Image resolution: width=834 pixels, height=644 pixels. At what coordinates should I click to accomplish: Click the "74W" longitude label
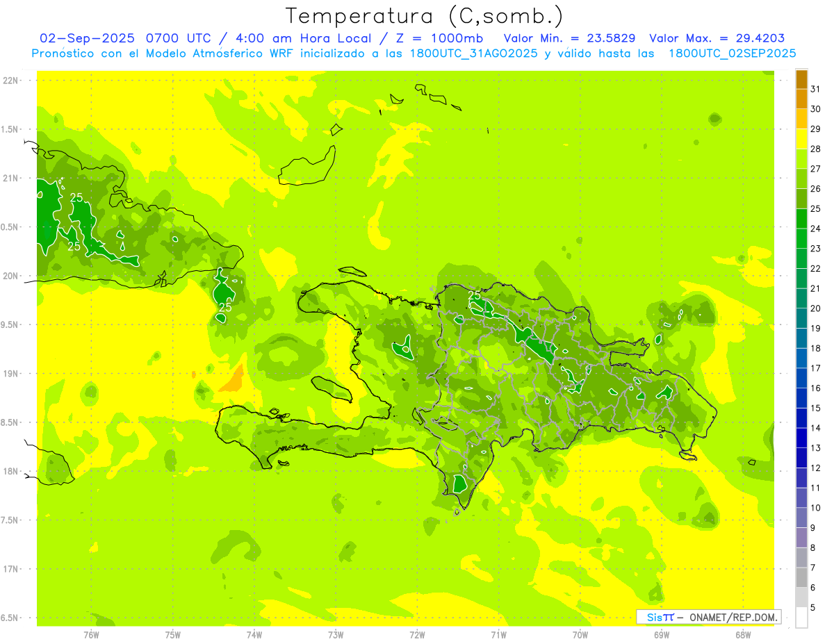tap(254, 634)
